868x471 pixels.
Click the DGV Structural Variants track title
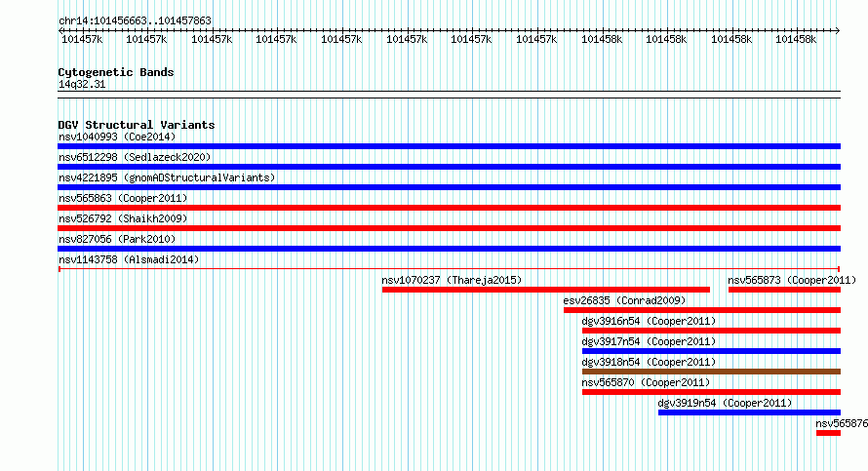point(137,125)
